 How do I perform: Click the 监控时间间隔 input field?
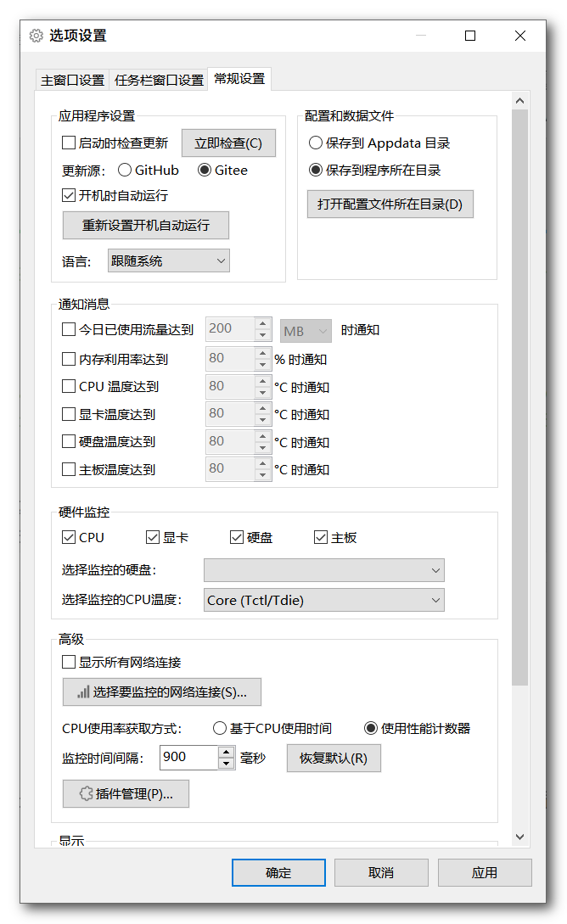click(x=188, y=757)
